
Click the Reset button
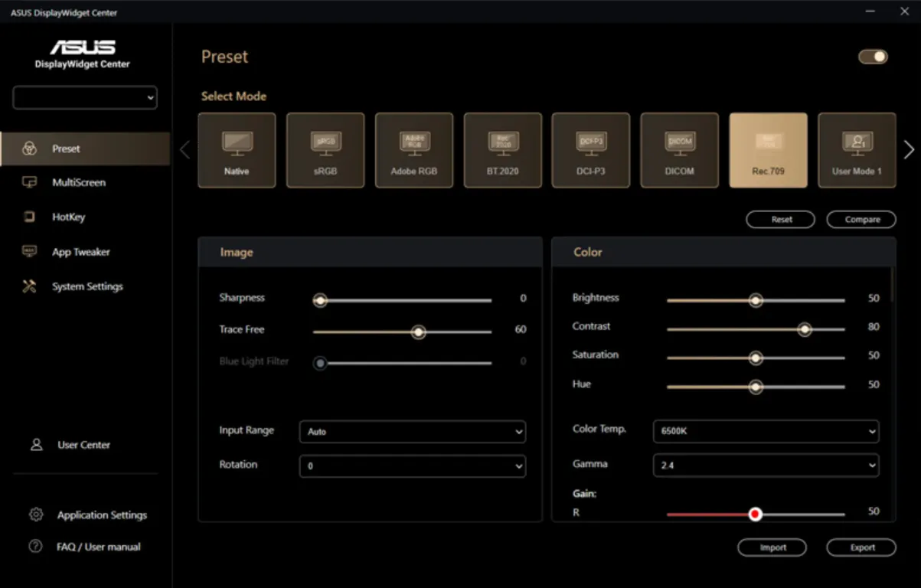(x=781, y=220)
